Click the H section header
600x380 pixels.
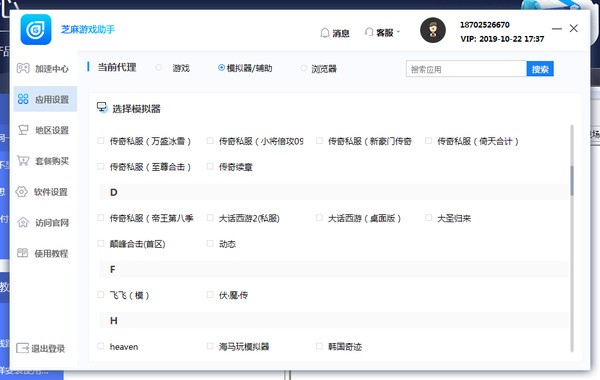(334, 320)
